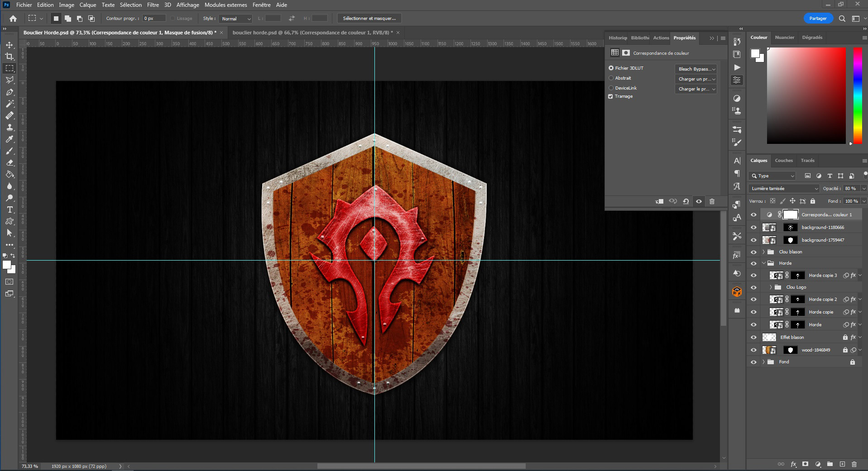Select the Healing Brush bandage tool
The height and width of the screenshot is (471, 868).
coord(10,115)
